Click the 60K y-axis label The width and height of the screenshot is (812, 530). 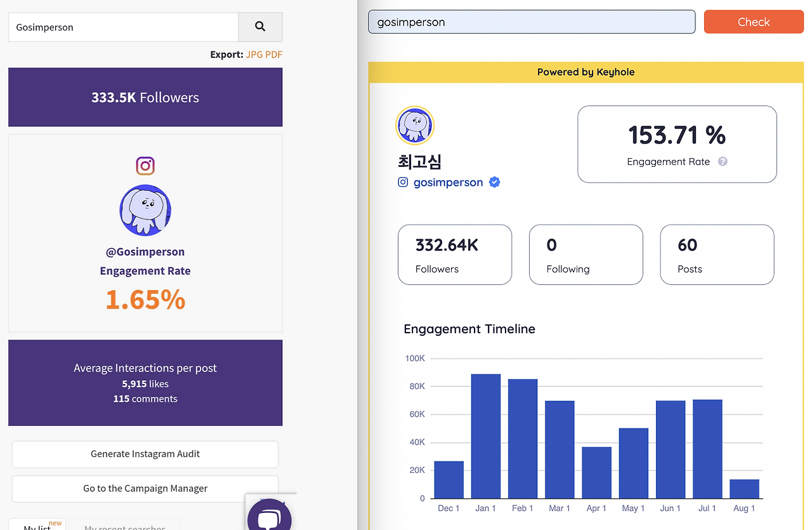[x=417, y=414]
